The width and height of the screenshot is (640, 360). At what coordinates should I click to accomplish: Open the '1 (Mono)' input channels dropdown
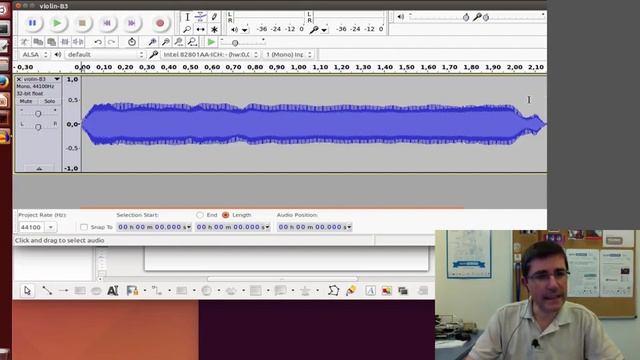point(289,55)
